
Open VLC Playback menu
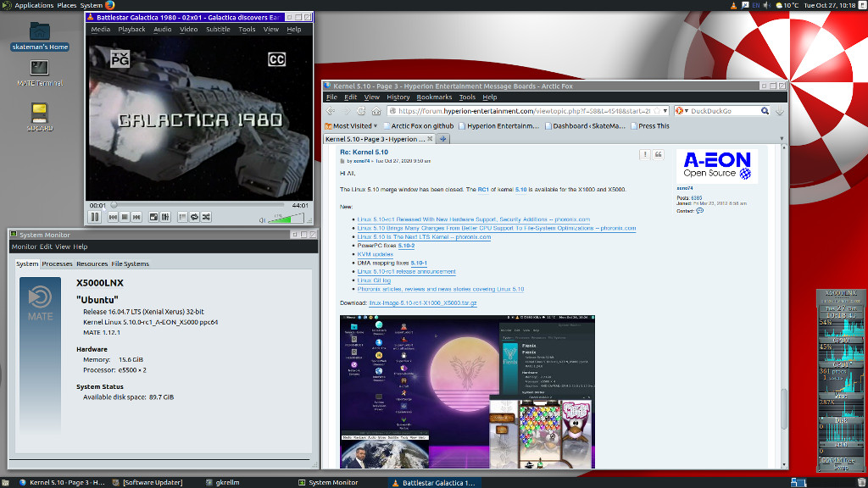[131, 30]
